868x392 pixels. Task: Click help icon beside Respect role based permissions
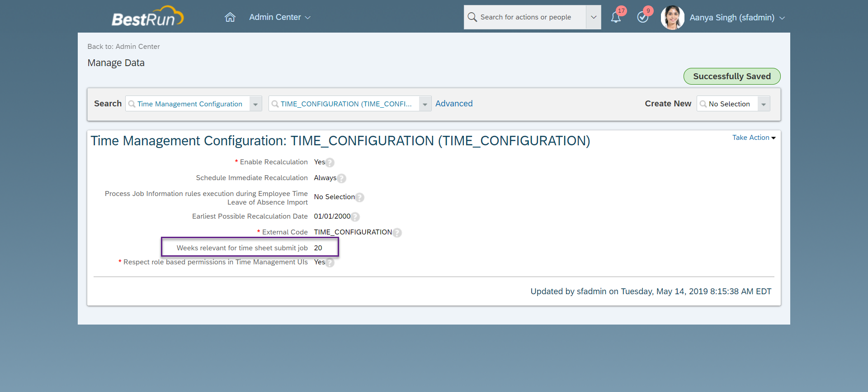pos(330,263)
